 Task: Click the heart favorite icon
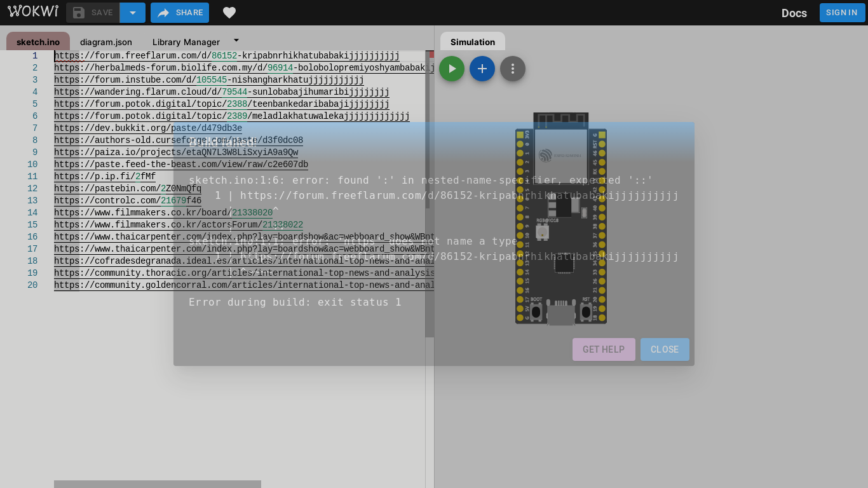tap(229, 13)
